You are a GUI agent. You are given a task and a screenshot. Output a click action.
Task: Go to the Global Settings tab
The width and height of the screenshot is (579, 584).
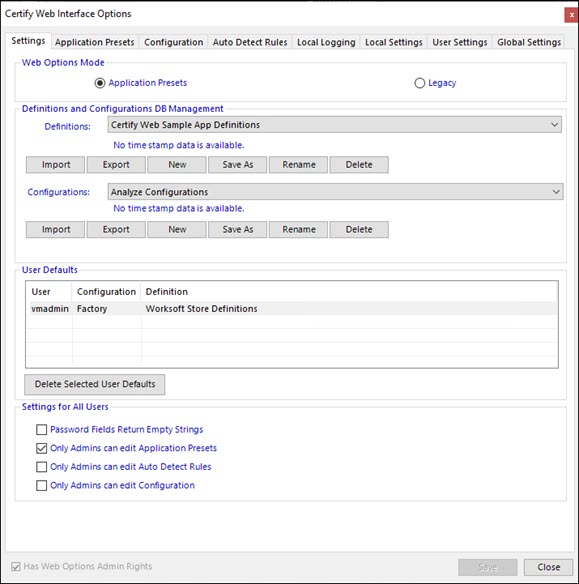(529, 42)
